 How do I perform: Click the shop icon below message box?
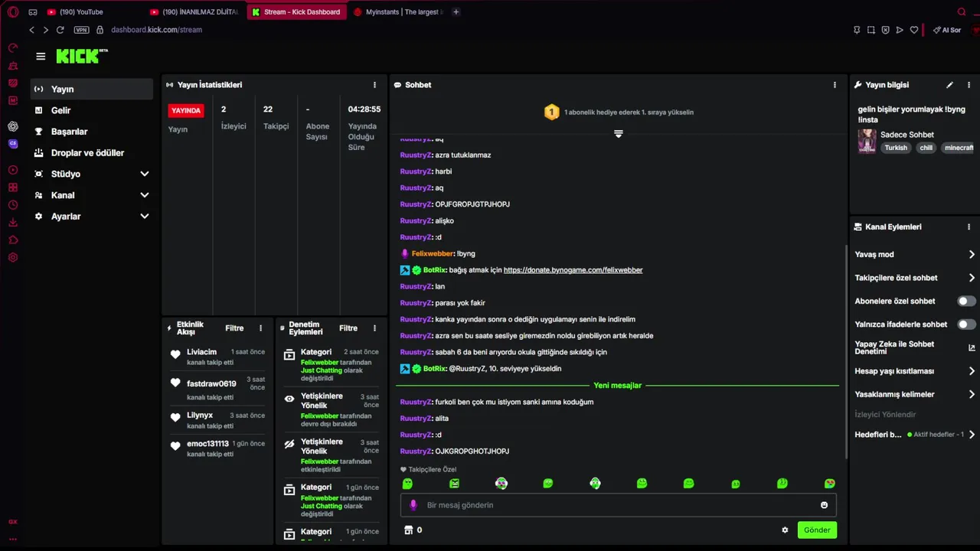point(409,530)
